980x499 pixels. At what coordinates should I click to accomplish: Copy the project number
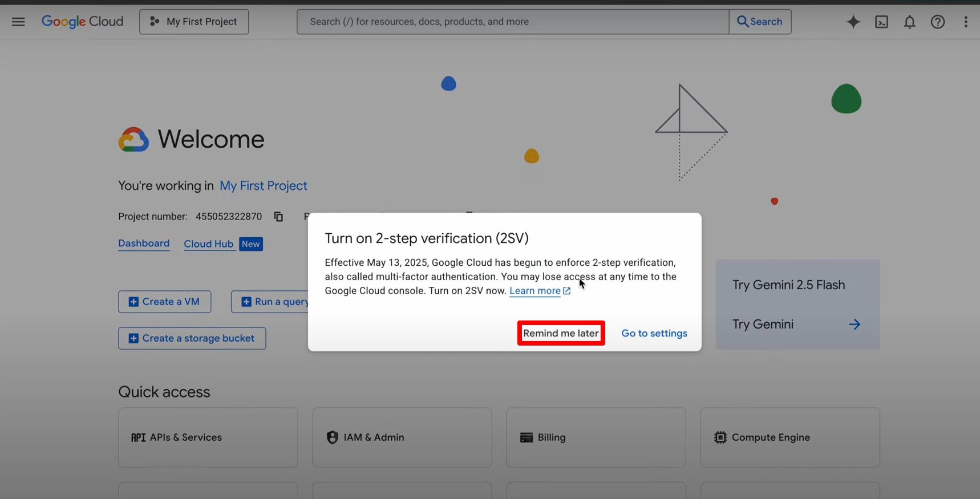pos(278,217)
